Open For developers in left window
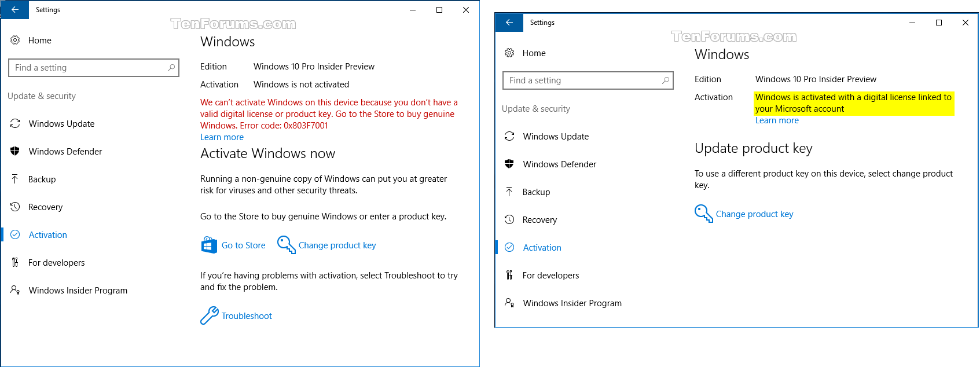Screen dimensions: 980x367 [x=56, y=263]
